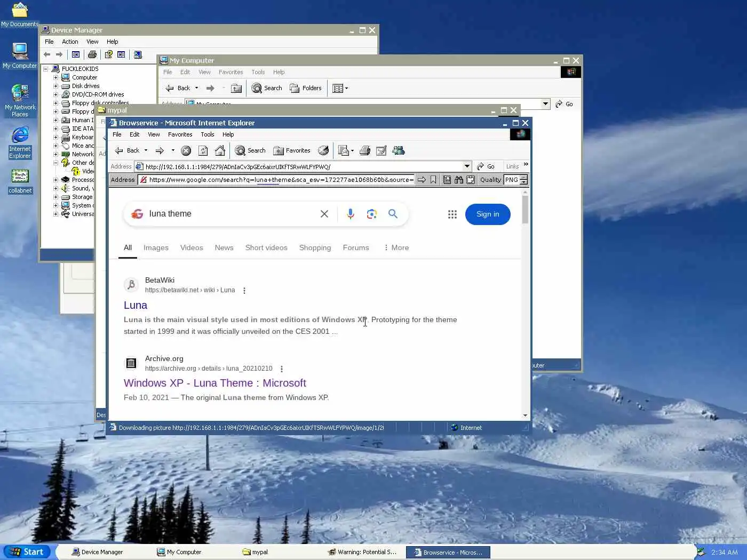Click the Go button in IE address bar
The image size is (747, 560).
pyautogui.click(x=486, y=166)
